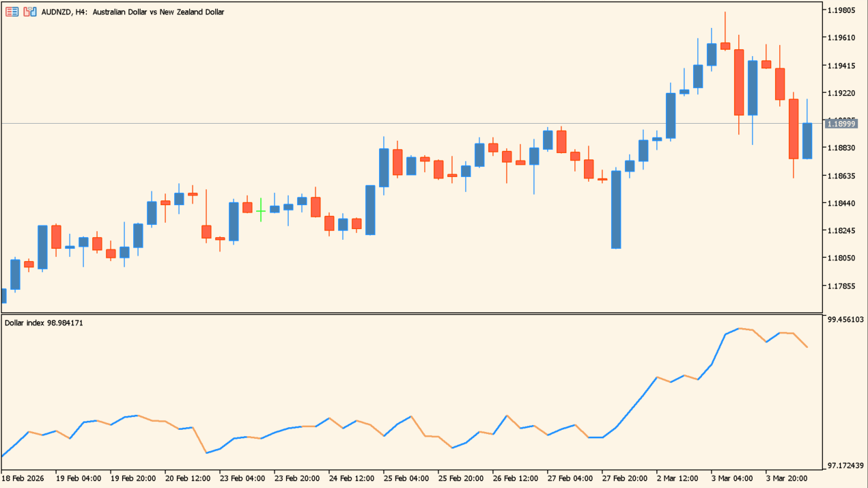Viewport: 868px width, 488px height.
Task: Click the 2 Mar 12:00 time label
Action: 677,478
